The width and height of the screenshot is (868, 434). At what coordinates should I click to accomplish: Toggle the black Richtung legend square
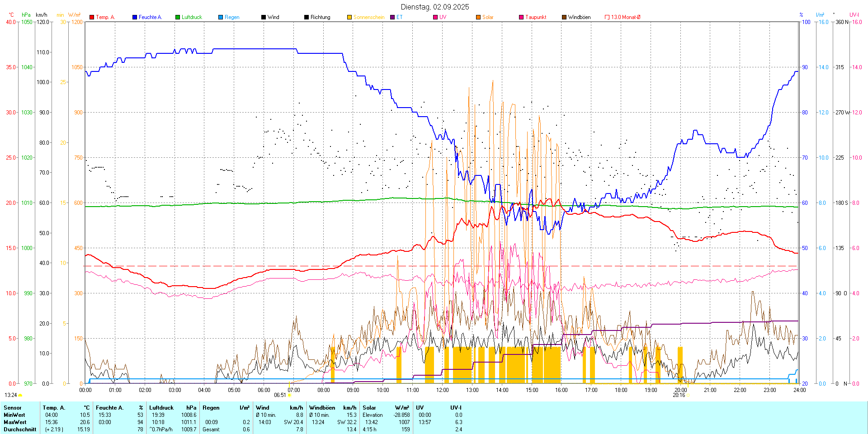307,17
